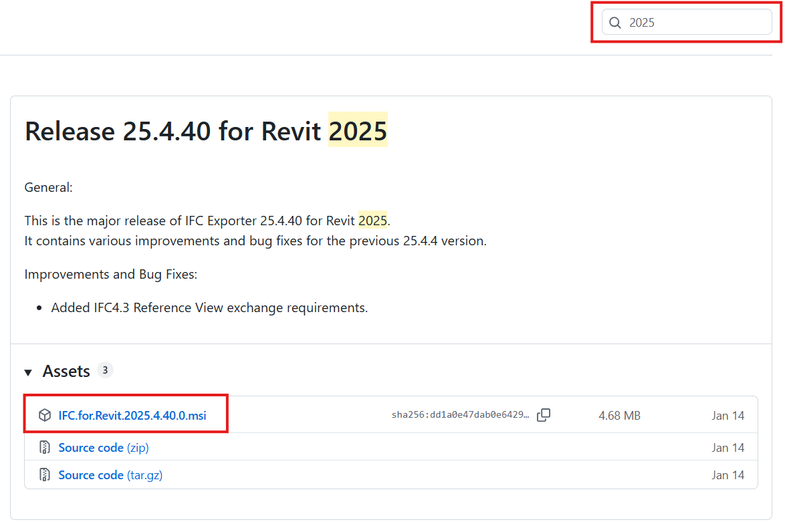Image resolution: width=787 pixels, height=532 pixels.
Task: Click the search magnifier icon
Action: [x=615, y=23]
